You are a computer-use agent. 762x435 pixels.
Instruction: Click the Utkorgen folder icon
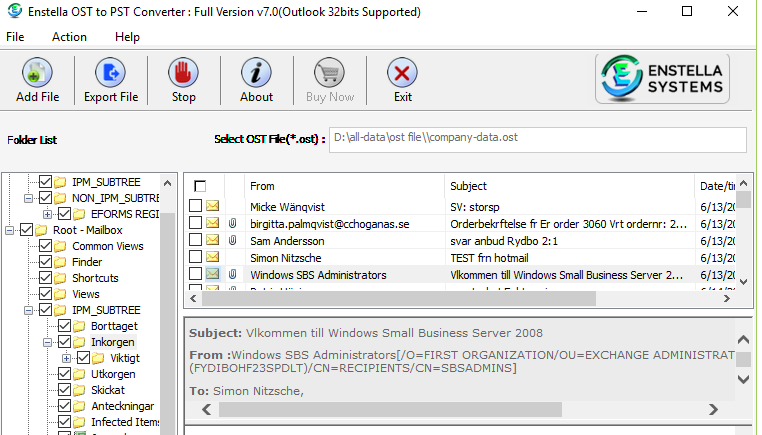tap(79, 374)
